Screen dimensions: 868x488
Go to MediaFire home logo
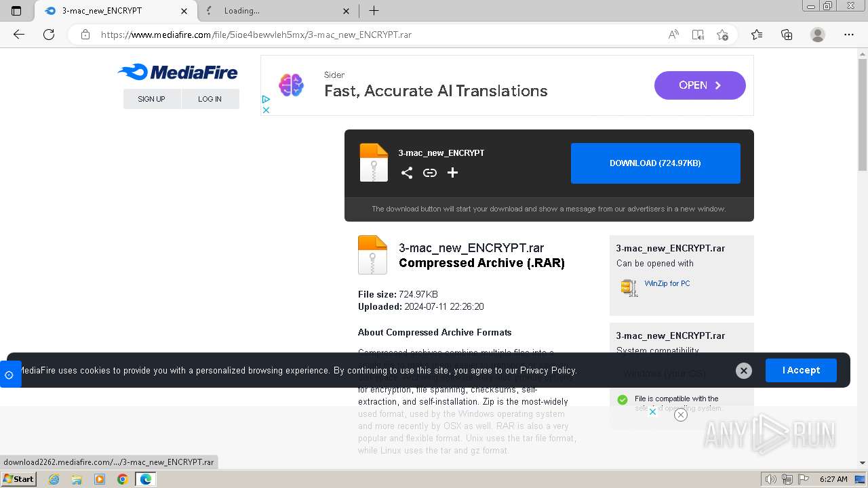pos(178,72)
